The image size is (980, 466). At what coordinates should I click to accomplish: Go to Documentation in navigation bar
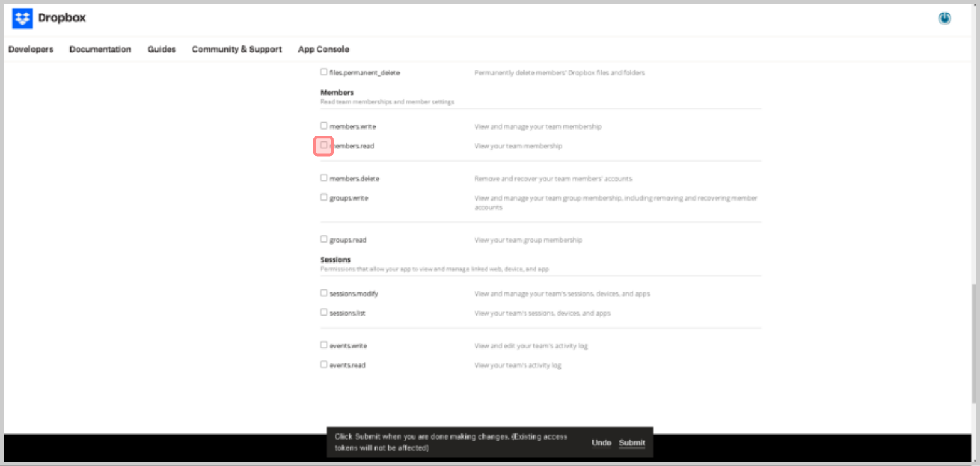pyautogui.click(x=101, y=49)
